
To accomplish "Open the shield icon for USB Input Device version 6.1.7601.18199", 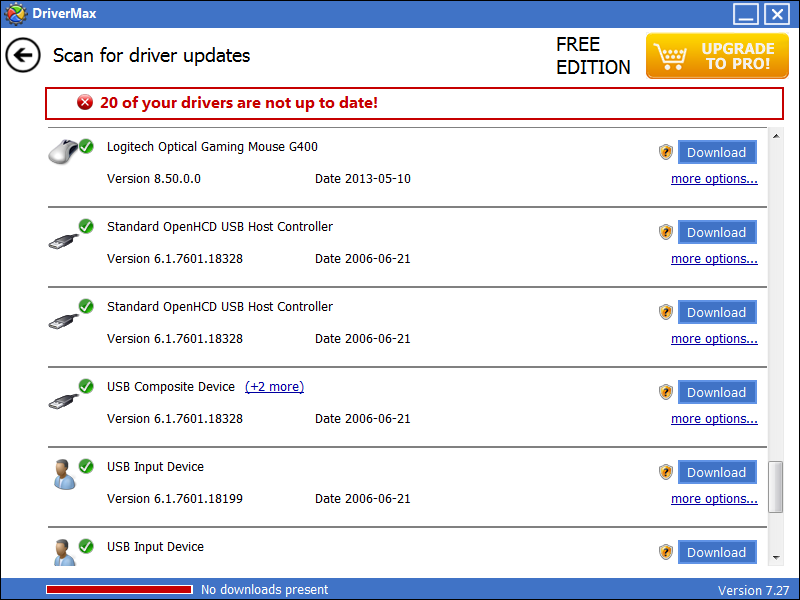I will (x=666, y=472).
